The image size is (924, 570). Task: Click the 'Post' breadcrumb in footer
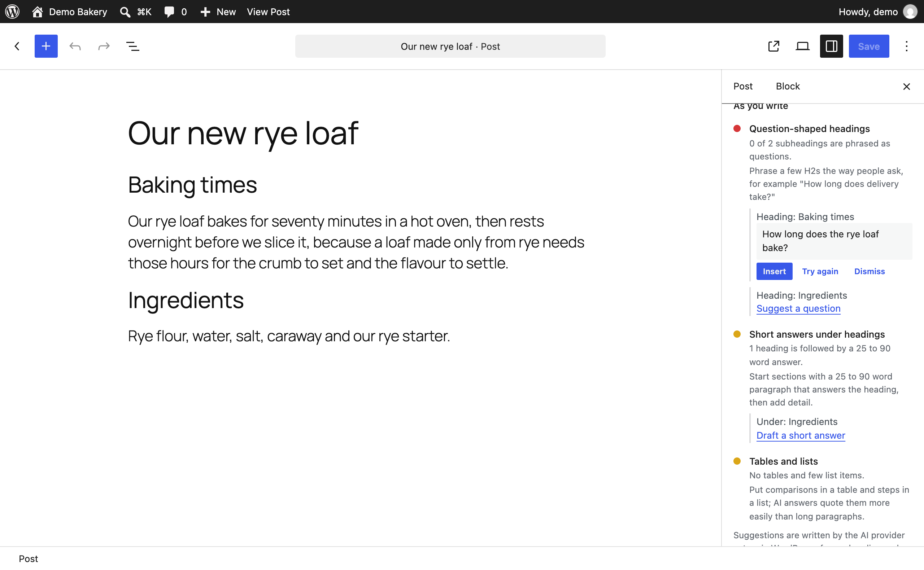pos(28,558)
